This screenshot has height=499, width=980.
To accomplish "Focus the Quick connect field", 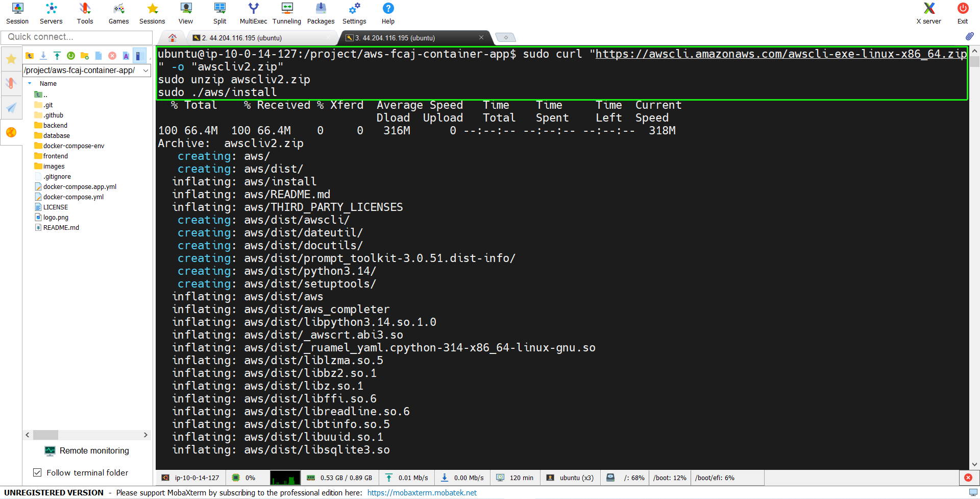I will tap(77, 37).
